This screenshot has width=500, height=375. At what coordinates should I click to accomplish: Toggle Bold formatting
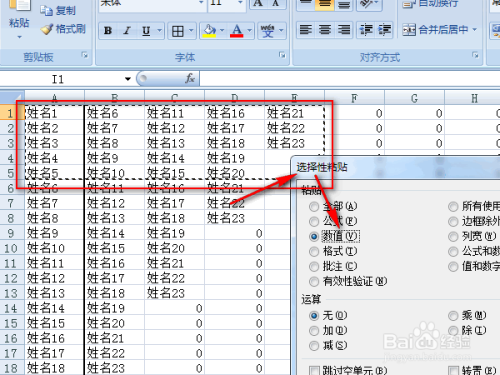point(108,31)
